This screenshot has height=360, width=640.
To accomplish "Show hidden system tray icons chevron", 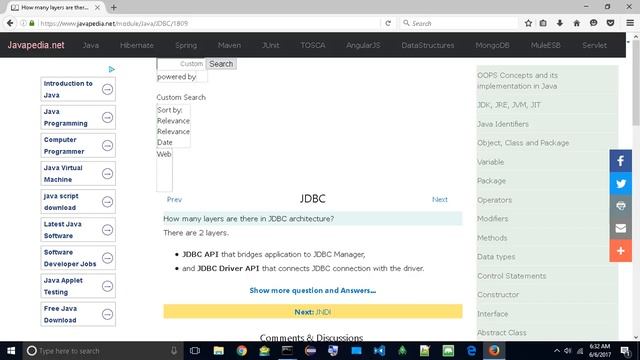I will click(x=557, y=351).
